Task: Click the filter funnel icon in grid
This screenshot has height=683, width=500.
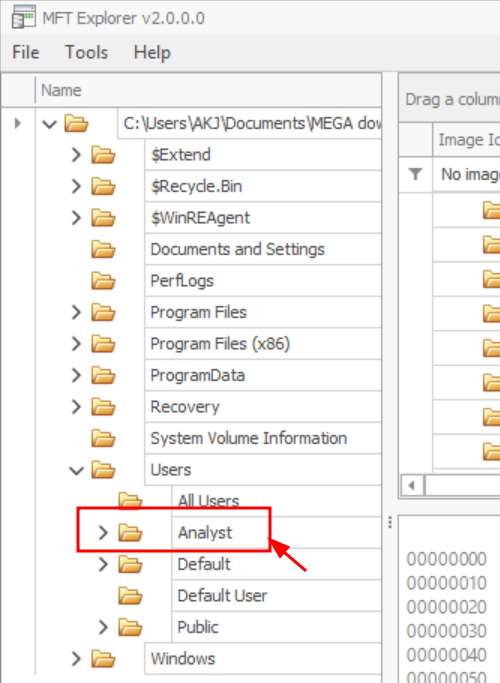Action: (416, 174)
